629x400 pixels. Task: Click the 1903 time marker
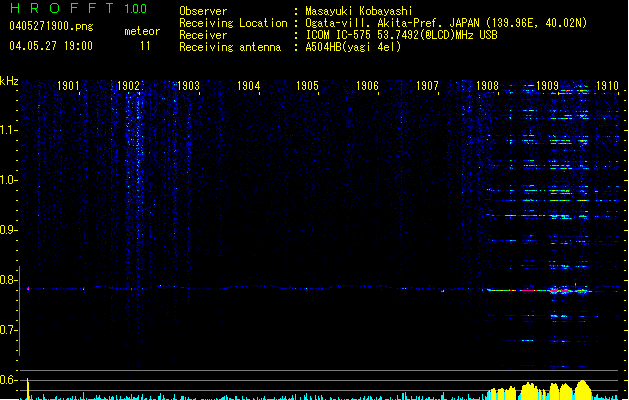[x=188, y=86]
